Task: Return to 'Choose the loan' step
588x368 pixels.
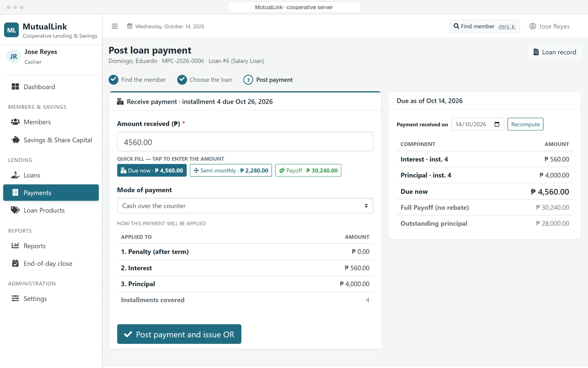Action: pyautogui.click(x=205, y=80)
